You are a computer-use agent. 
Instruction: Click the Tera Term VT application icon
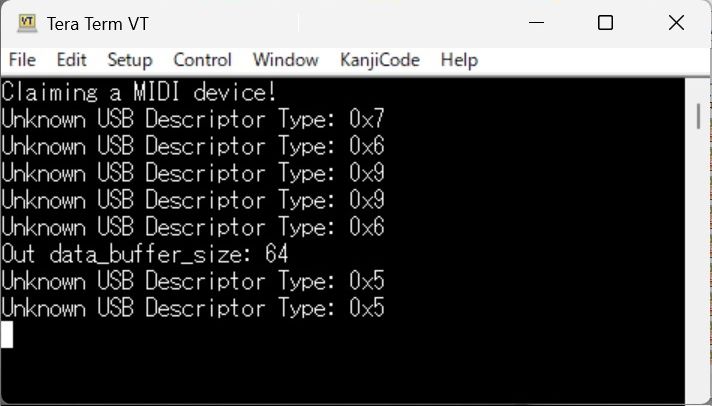[x=27, y=22]
